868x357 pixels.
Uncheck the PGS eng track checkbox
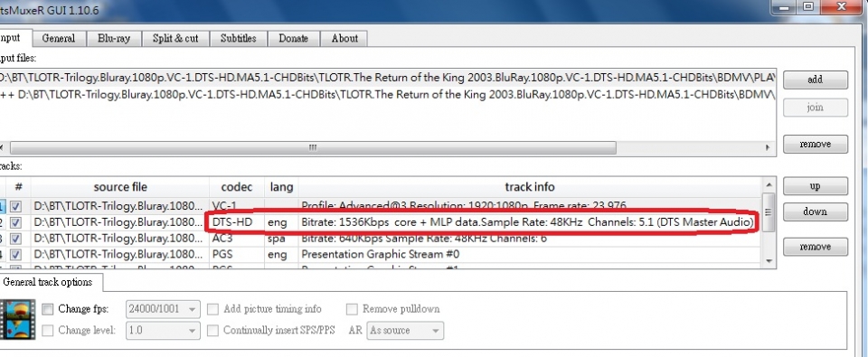(x=16, y=255)
